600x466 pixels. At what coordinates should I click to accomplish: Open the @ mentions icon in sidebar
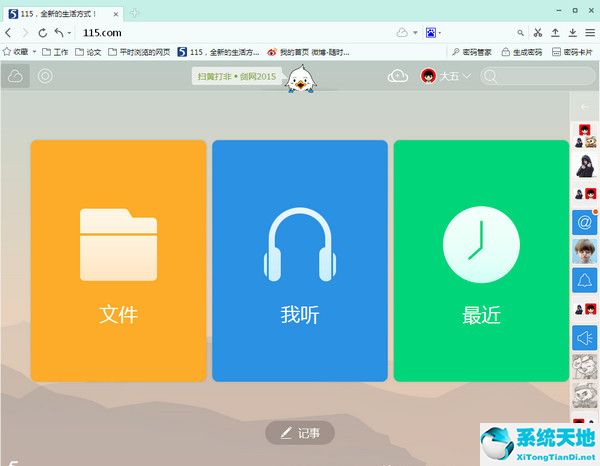585,222
